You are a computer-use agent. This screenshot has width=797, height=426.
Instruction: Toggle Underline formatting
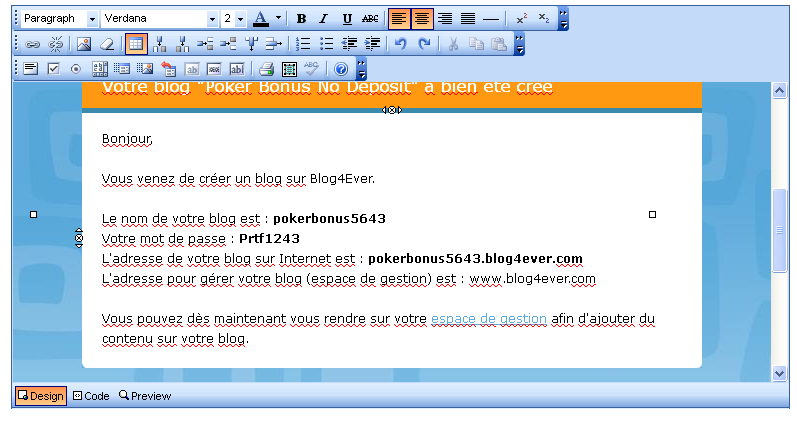pyautogui.click(x=347, y=19)
